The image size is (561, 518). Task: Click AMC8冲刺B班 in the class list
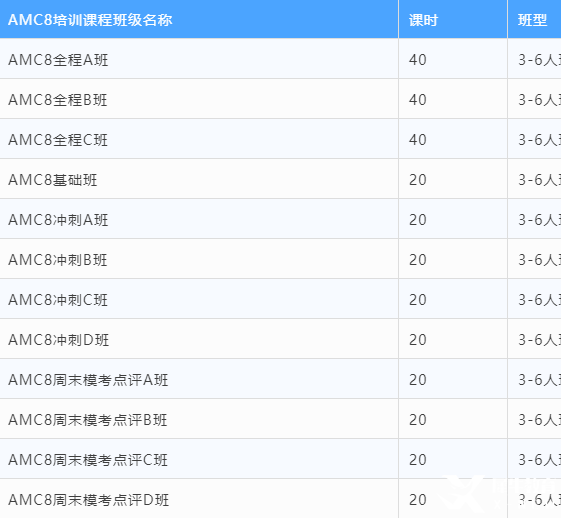pyautogui.click(x=58, y=260)
